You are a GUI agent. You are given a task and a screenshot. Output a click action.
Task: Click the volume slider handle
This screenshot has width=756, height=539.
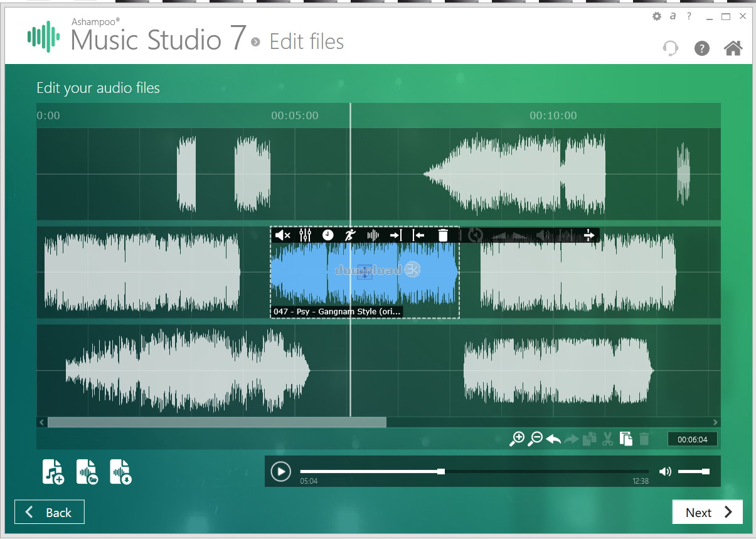[x=706, y=472]
